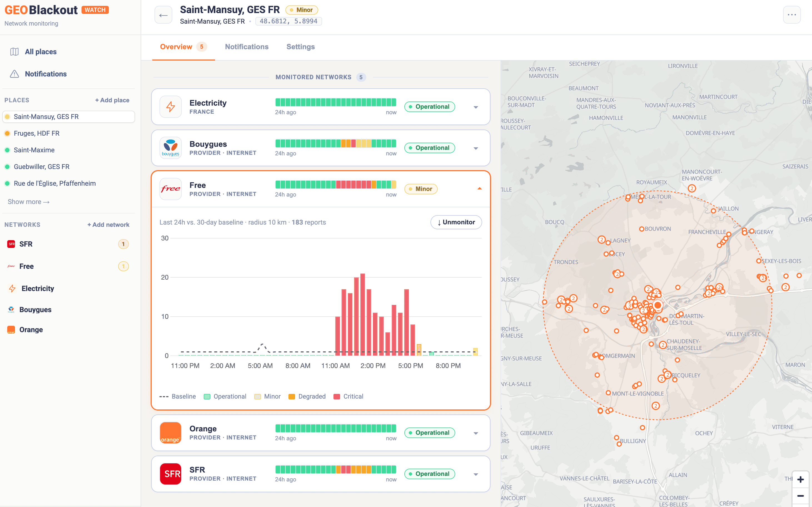The height and width of the screenshot is (507, 812).
Task: Expand the Orange network card
Action: [475, 433]
